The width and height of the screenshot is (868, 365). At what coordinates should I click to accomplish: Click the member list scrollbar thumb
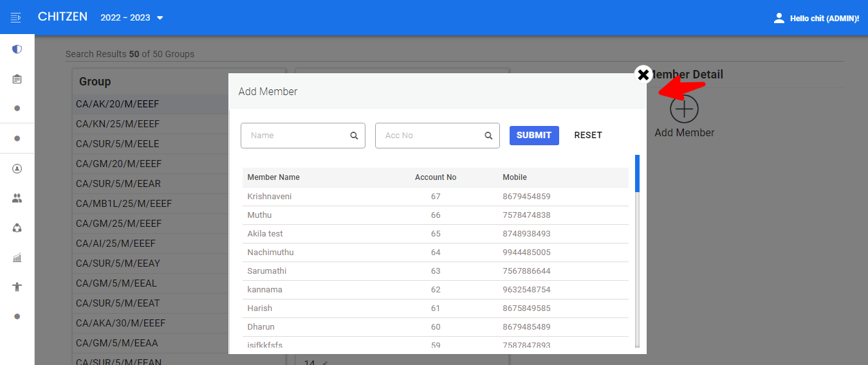point(637,174)
